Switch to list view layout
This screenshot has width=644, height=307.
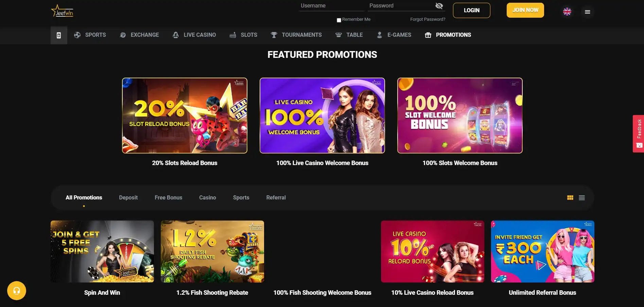[x=582, y=198]
